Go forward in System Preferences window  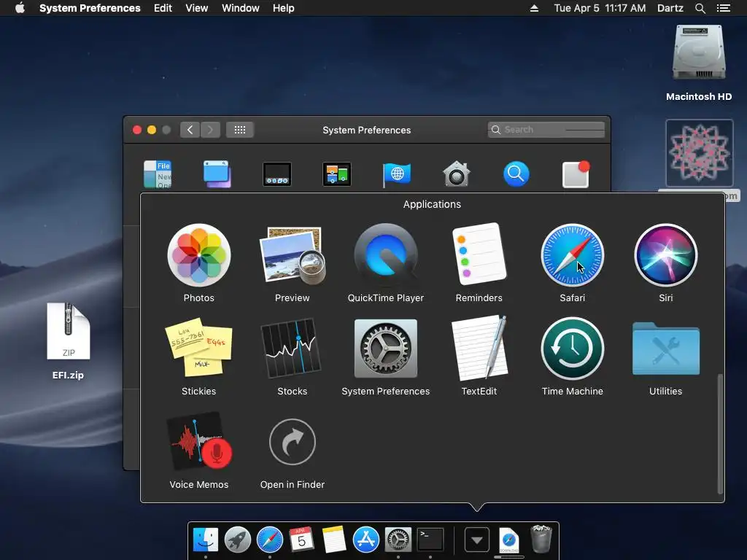tap(210, 130)
